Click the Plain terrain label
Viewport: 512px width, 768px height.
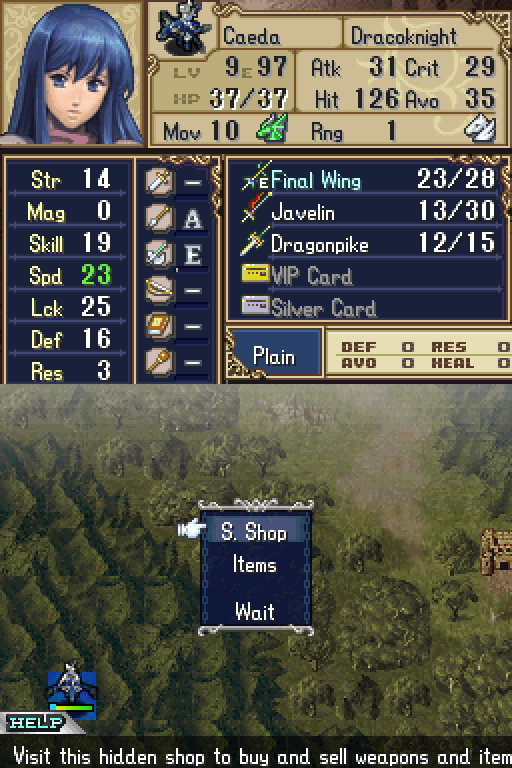tap(273, 357)
